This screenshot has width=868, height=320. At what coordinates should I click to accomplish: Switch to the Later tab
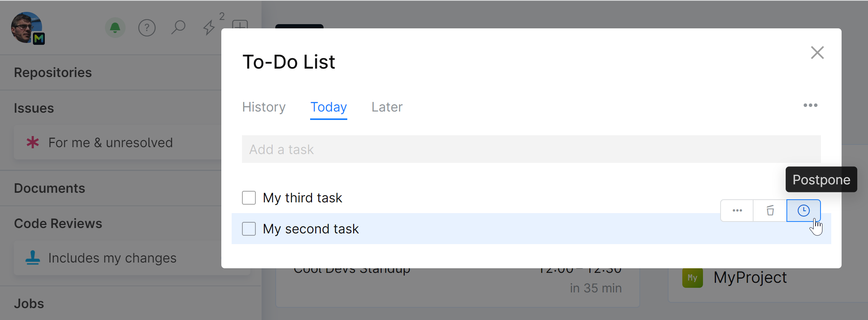click(x=387, y=107)
